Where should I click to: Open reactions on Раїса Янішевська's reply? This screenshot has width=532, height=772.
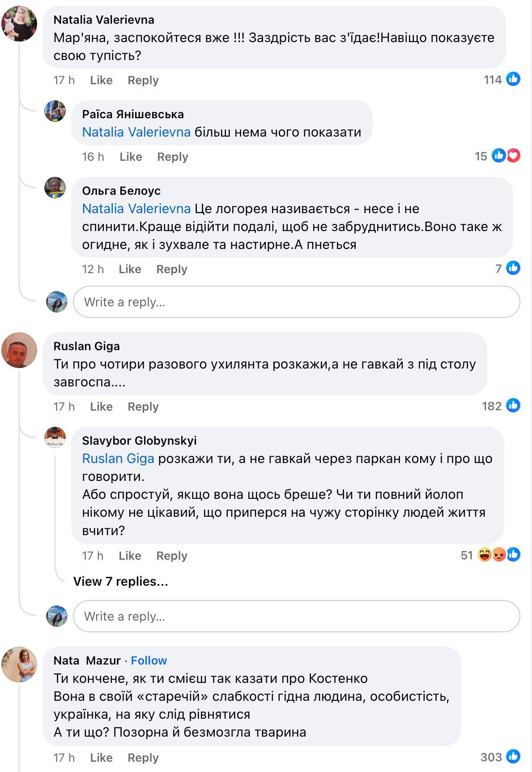506,156
